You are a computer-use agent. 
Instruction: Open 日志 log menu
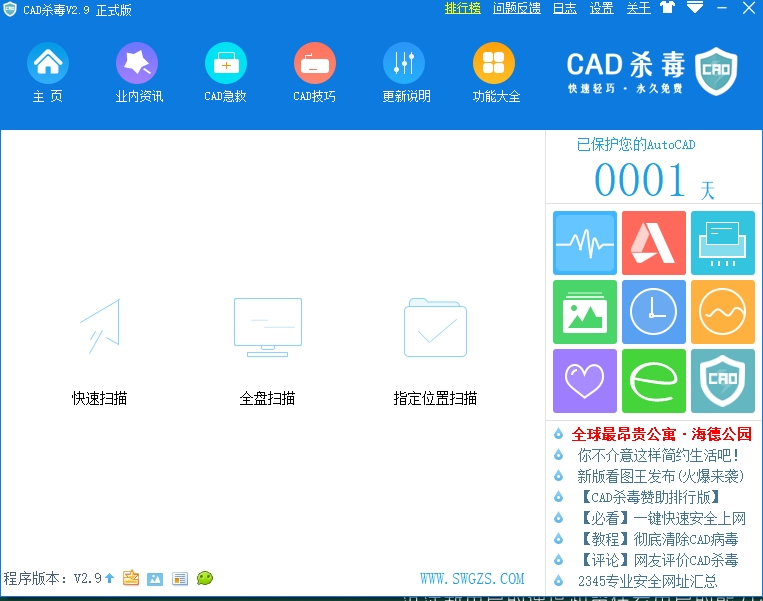[565, 8]
